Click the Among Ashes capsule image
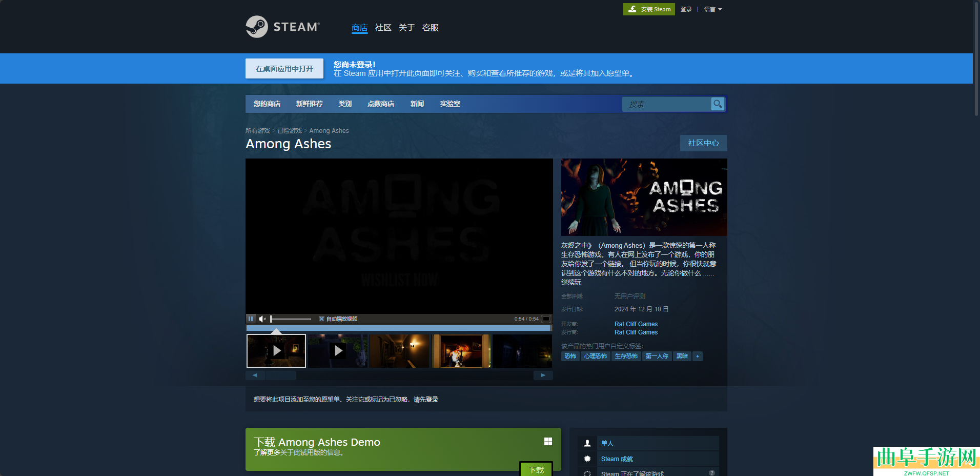This screenshot has height=476, width=980. tap(644, 197)
